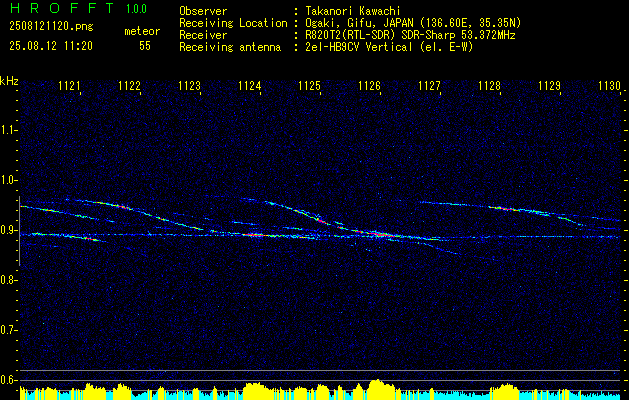Click the meteor label

142,31
